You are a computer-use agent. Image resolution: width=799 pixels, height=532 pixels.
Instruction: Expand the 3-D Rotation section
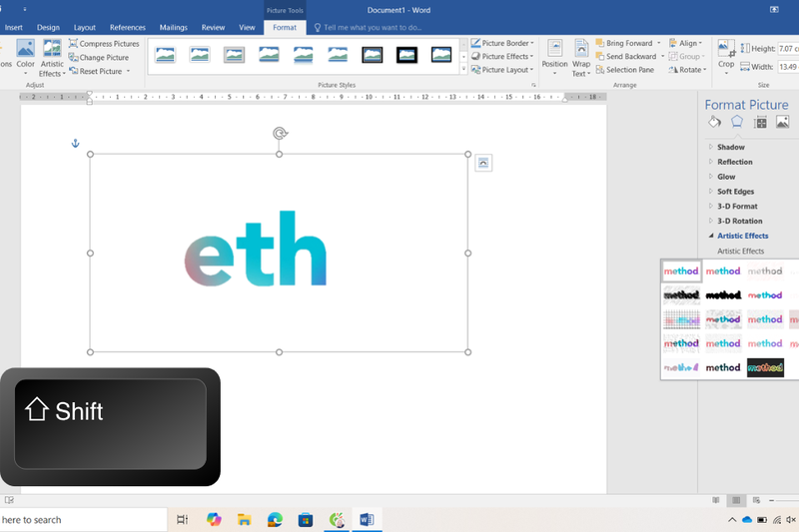pyautogui.click(x=739, y=221)
